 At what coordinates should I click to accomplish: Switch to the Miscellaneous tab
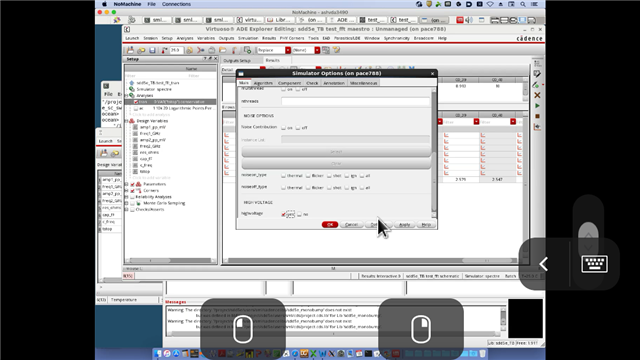tap(363, 83)
